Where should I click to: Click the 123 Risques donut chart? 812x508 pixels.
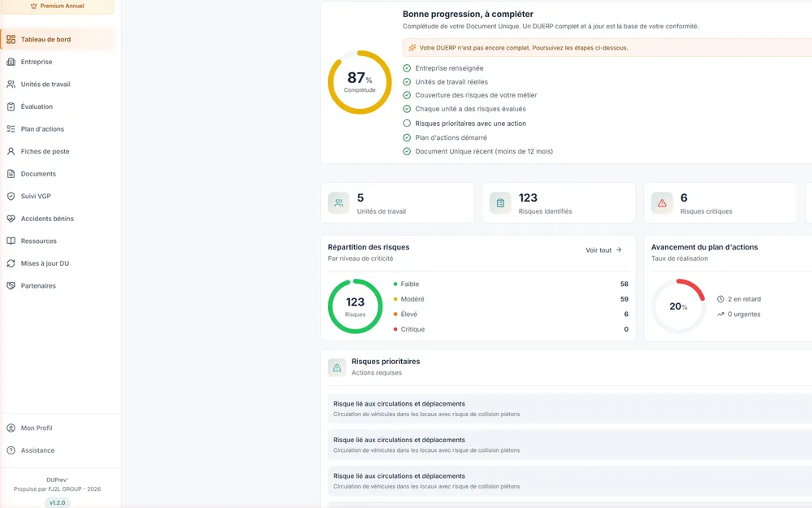(x=356, y=306)
